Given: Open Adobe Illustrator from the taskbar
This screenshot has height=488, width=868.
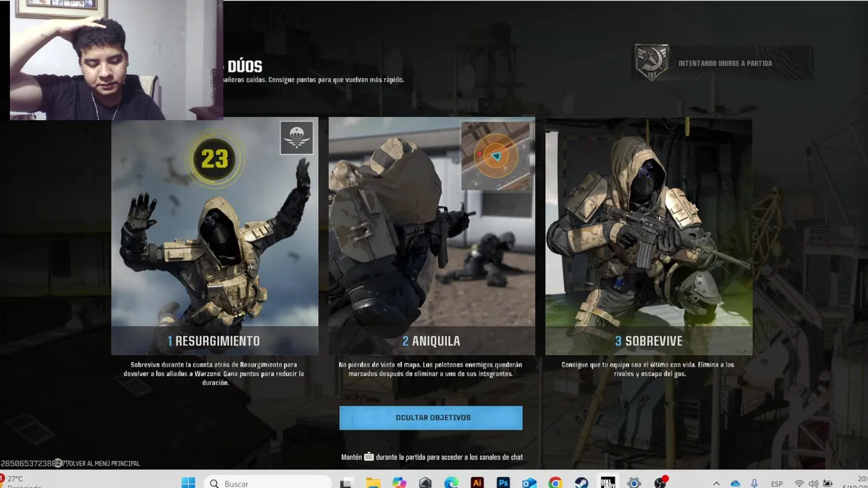Looking at the screenshot, I should click(x=477, y=483).
